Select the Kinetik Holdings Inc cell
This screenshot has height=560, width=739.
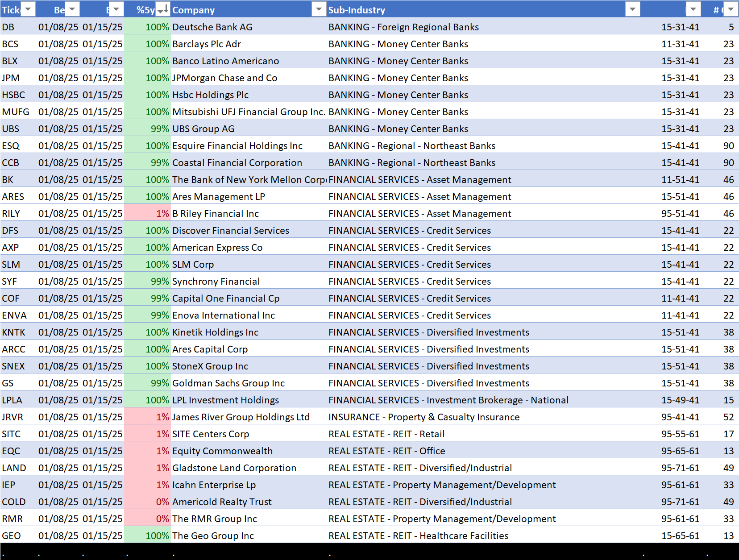pos(249,332)
